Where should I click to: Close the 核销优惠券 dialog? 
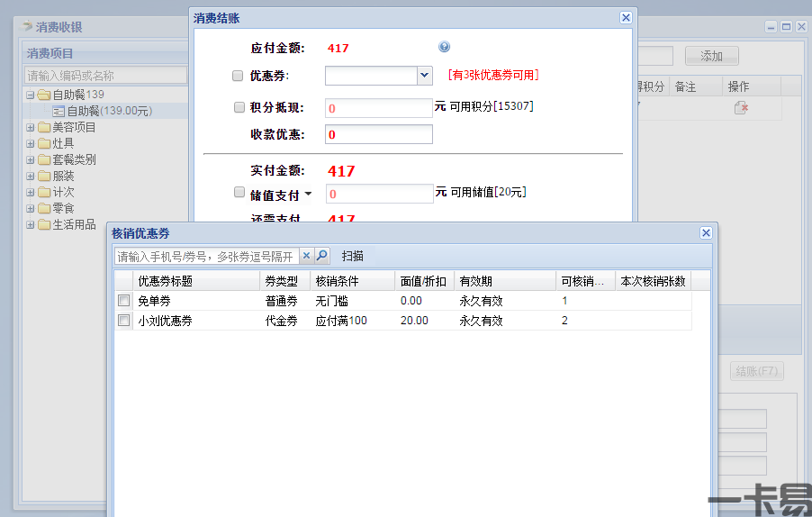coord(706,233)
